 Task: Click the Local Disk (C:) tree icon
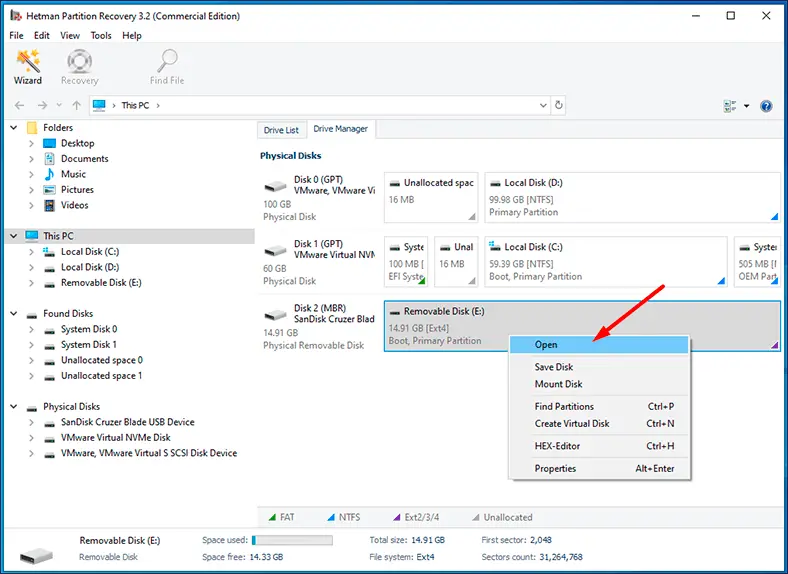(x=49, y=252)
